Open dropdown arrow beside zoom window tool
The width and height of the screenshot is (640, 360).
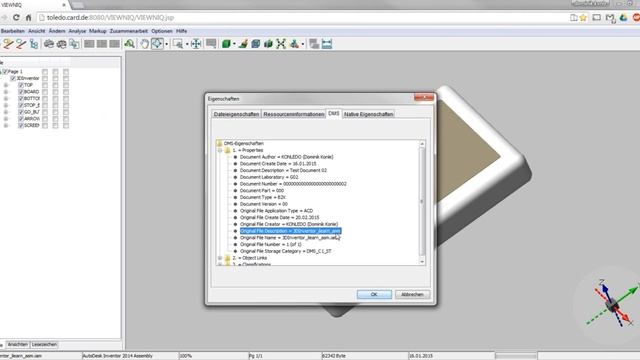pos(187,44)
